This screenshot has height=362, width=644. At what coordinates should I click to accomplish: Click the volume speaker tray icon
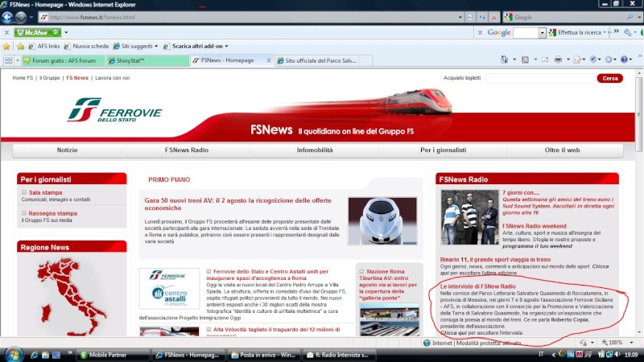click(617, 355)
